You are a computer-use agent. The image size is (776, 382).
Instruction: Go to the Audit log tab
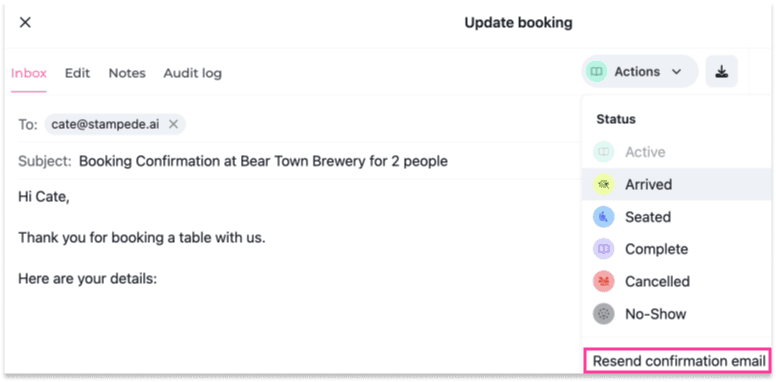[x=193, y=73]
